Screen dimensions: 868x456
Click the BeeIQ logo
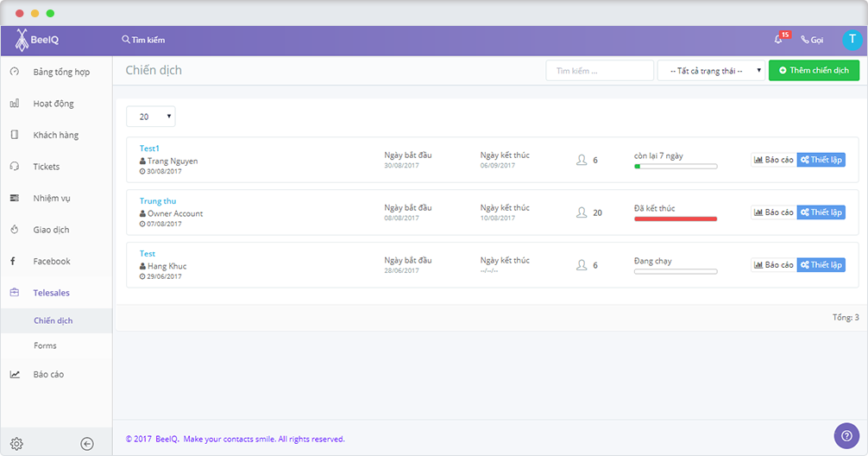click(x=37, y=40)
